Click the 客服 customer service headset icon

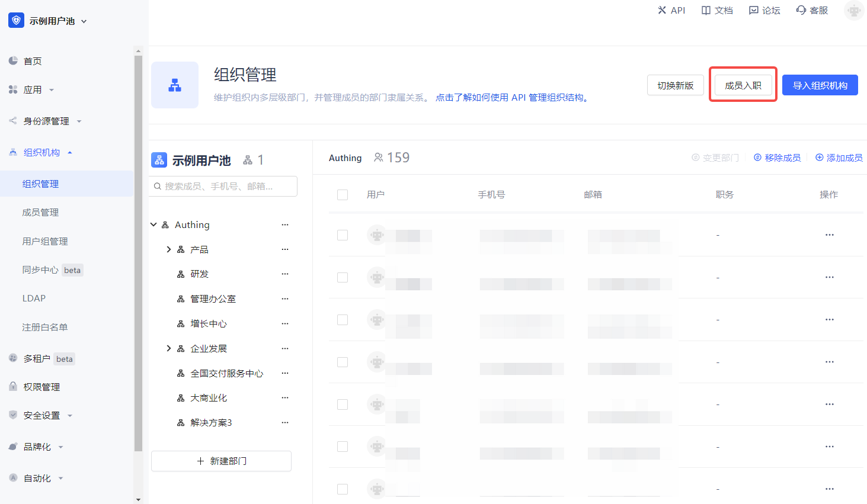pos(801,10)
